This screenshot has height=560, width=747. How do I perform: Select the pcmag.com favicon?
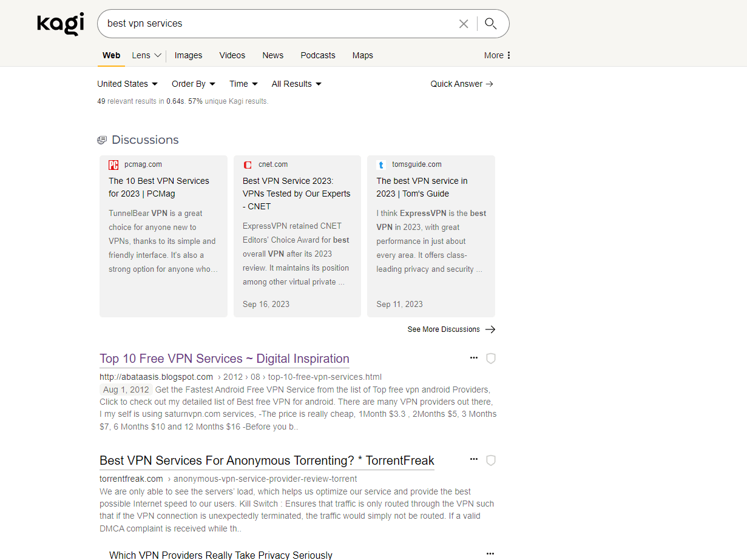pos(113,164)
